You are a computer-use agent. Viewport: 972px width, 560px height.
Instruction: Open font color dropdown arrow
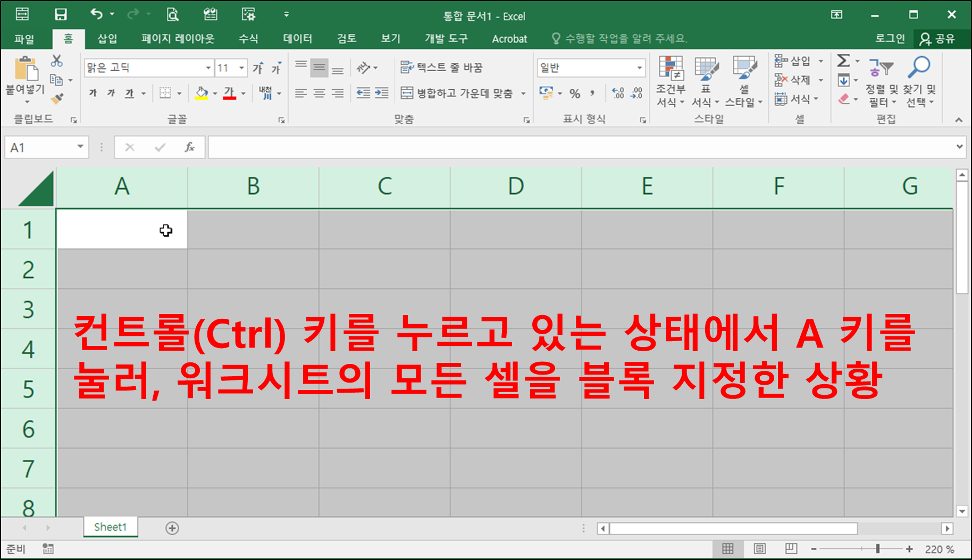click(243, 94)
